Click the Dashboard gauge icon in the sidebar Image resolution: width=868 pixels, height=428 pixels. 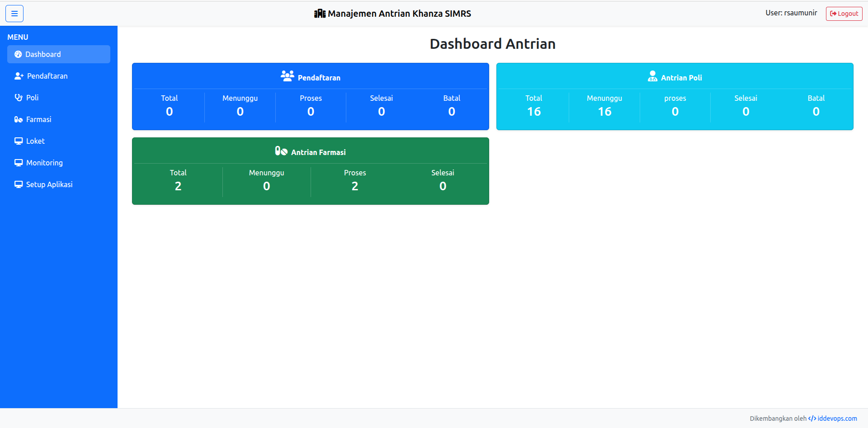click(18, 54)
